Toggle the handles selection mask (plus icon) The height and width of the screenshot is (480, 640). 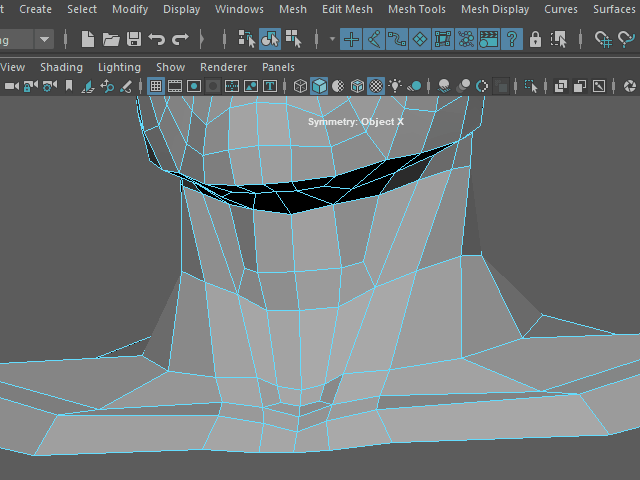[351, 40]
